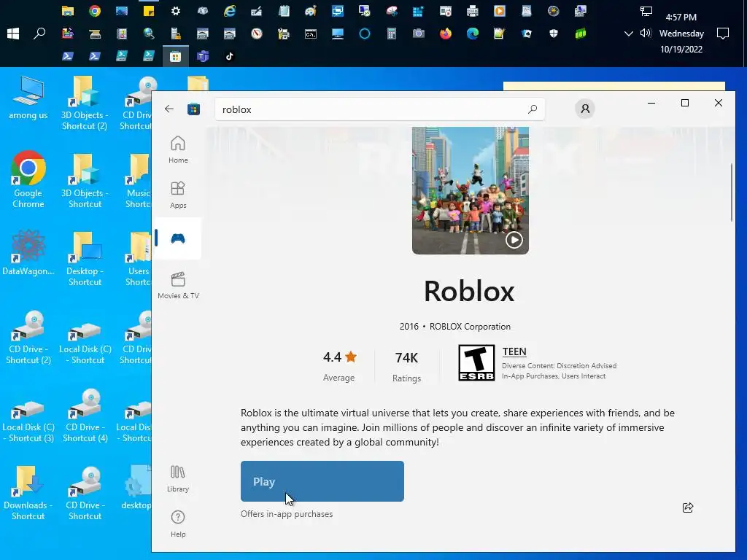This screenshot has height=560, width=747.
Task: Select the Gaming controller tab in sidebar
Action: click(x=178, y=238)
